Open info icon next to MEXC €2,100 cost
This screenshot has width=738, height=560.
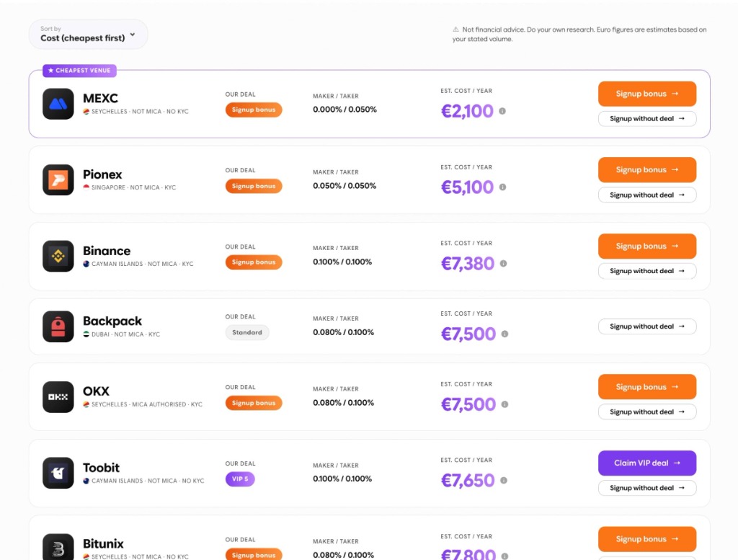click(x=502, y=111)
